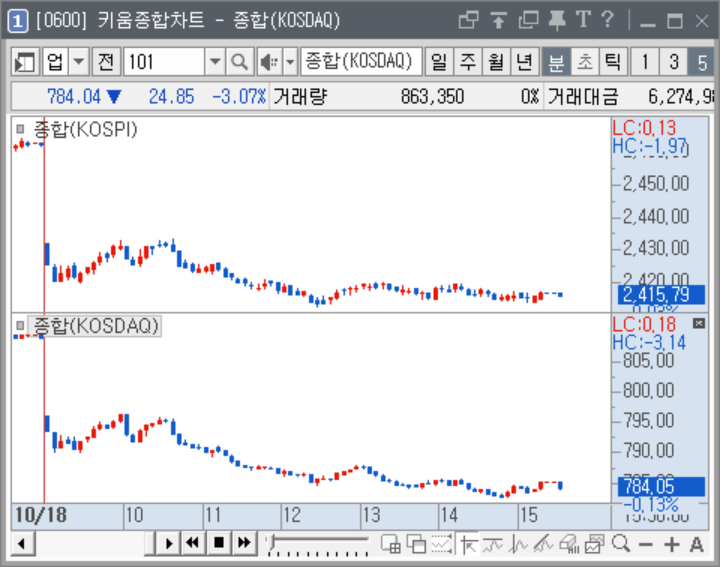Click the fast-forward playback button
Viewport: 720px width, 567px height.
[244, 544]
